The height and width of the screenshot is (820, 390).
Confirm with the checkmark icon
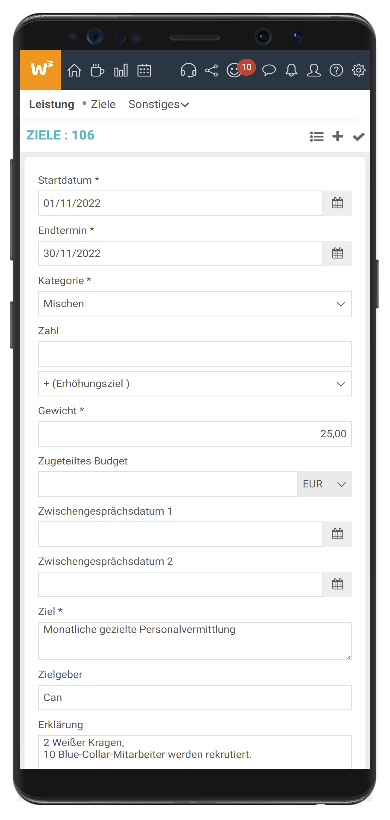[358, 136]
